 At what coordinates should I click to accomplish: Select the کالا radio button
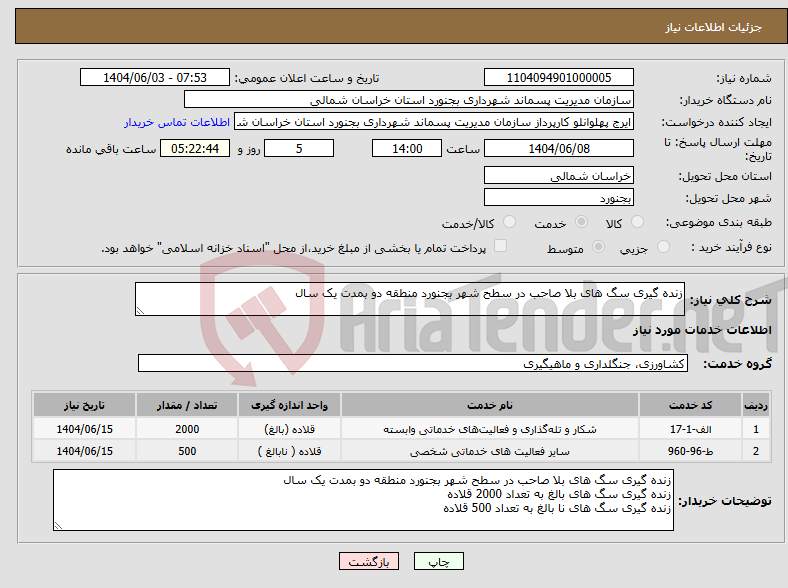[637, 222]
